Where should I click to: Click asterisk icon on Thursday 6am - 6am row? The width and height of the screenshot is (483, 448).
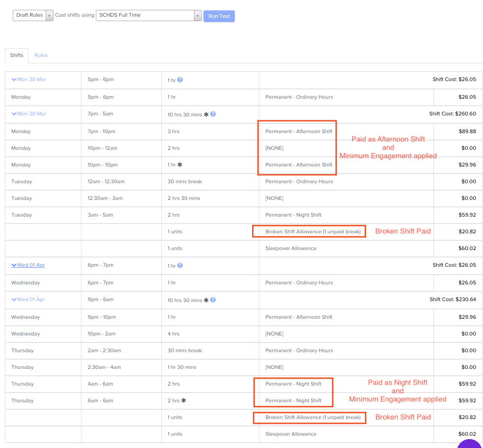[184, 400]
